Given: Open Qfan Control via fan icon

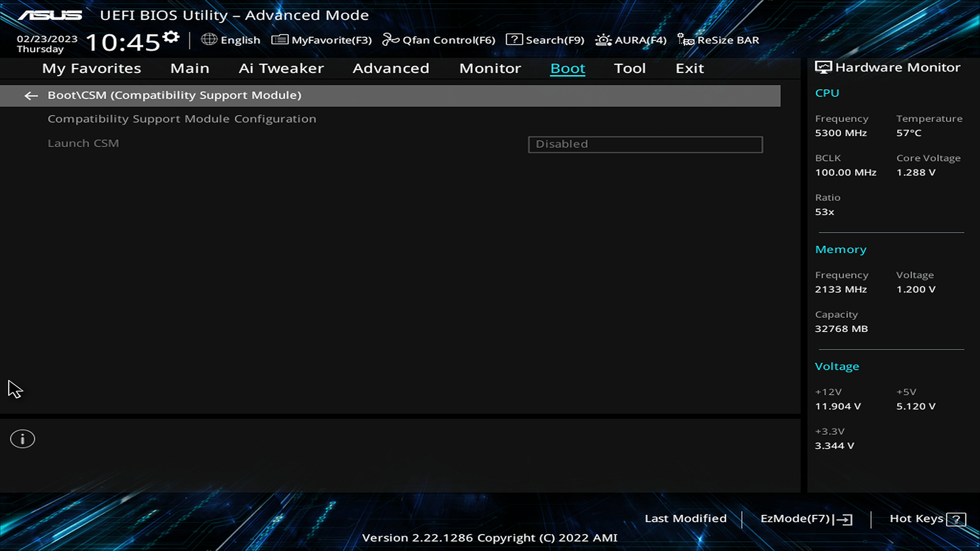Looking at the screenshot, I should (x=390, y=39).
